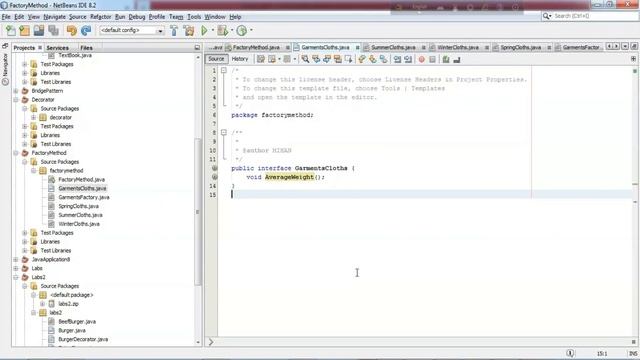Switch to the Files tab
The image size is (640, 360).
(86, 48)
